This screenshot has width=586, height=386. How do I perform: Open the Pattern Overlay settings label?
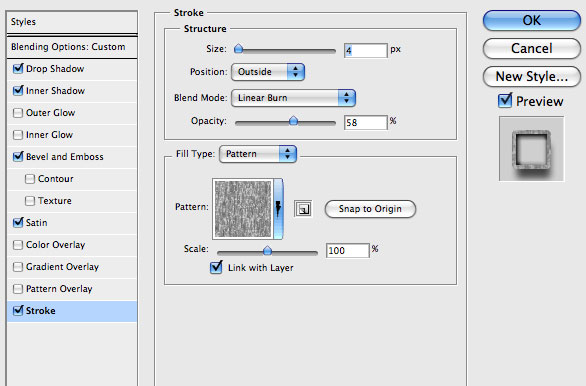point(59,289)
